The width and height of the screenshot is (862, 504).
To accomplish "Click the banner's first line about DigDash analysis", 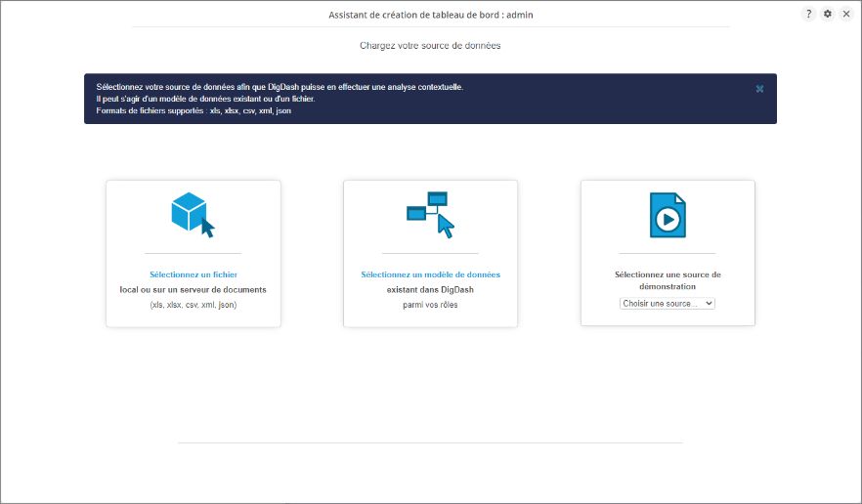I will pyautogui.click(x=280, y=87).
